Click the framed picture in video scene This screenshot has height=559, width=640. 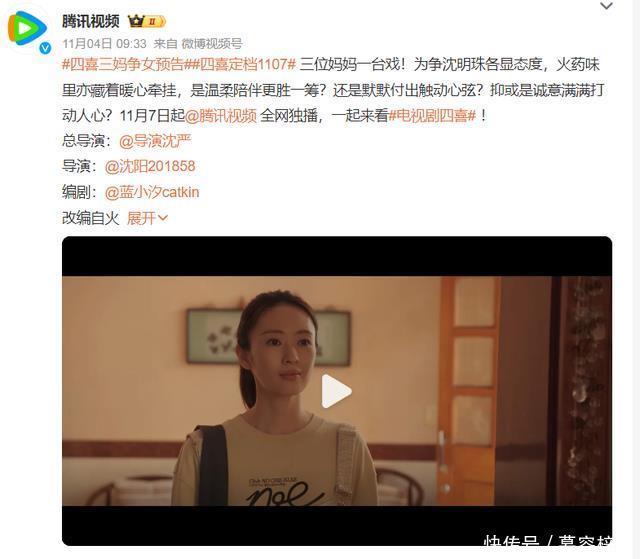pyautogui.click(x=268, y=337)
